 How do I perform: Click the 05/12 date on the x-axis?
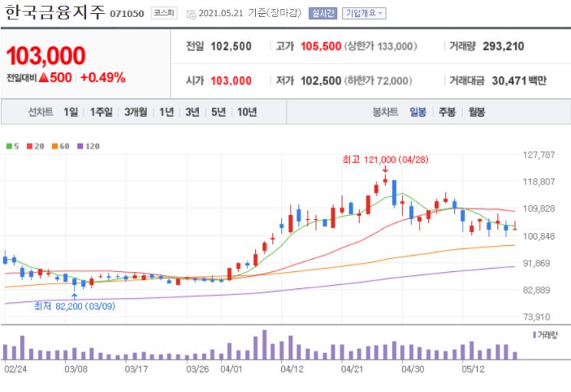pyautogui.click(x=473, y=369)
